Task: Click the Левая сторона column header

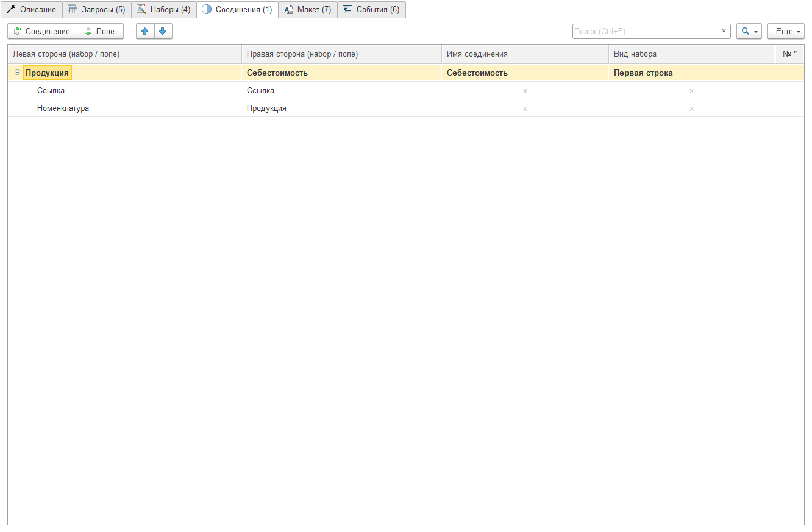Action: 124,54
